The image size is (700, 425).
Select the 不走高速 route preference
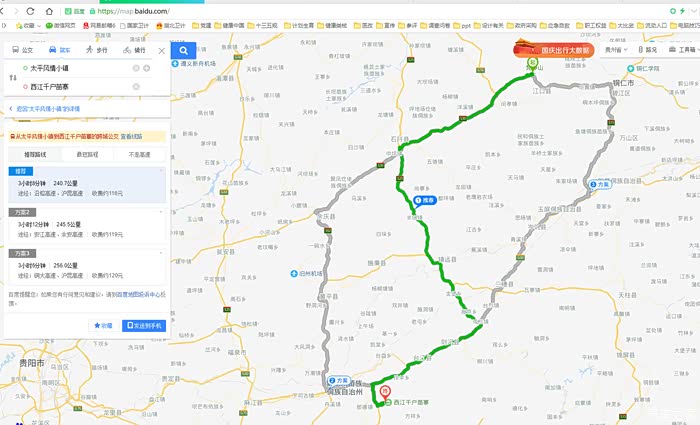(x=140, y=154)
